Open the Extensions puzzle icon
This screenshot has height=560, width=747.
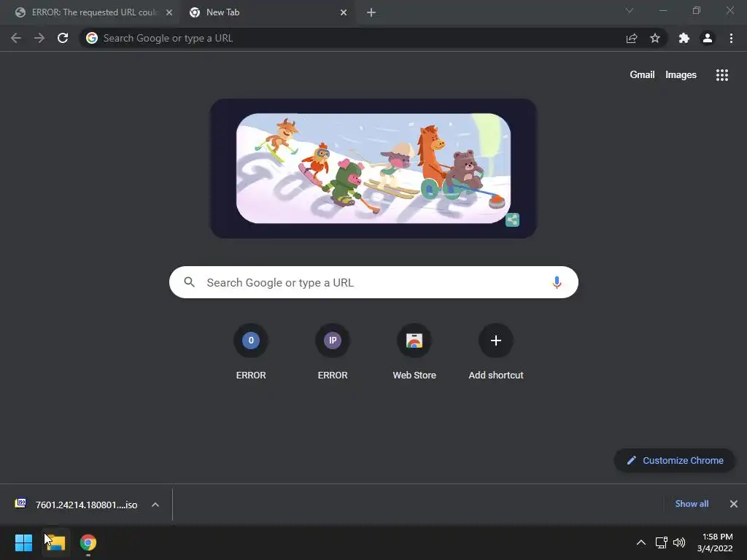pos(684,38)
